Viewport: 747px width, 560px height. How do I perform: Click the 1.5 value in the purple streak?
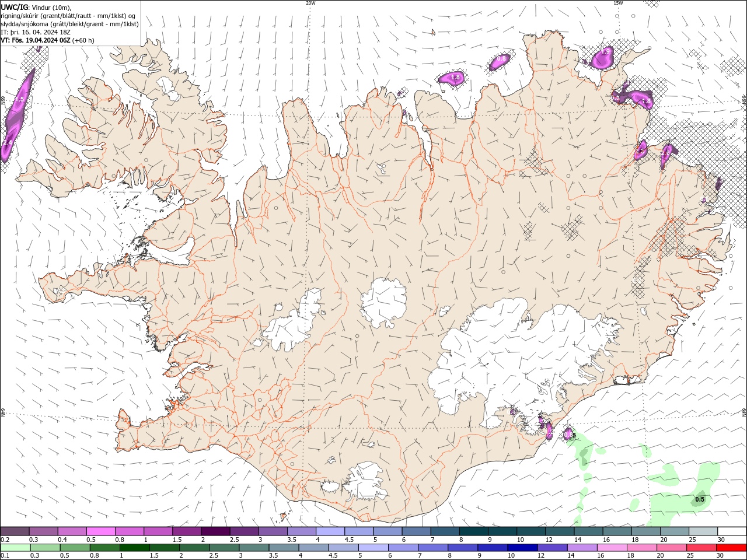point(19,100)
